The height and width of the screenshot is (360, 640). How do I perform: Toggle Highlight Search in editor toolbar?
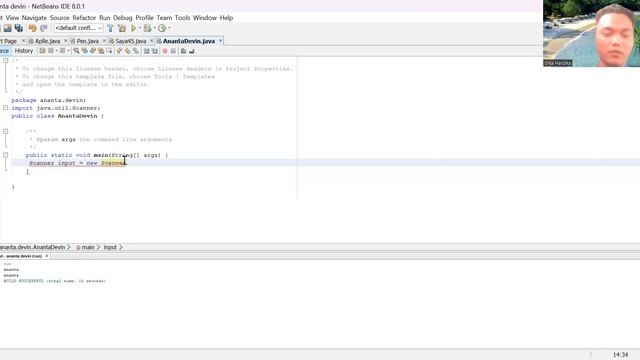101,51
